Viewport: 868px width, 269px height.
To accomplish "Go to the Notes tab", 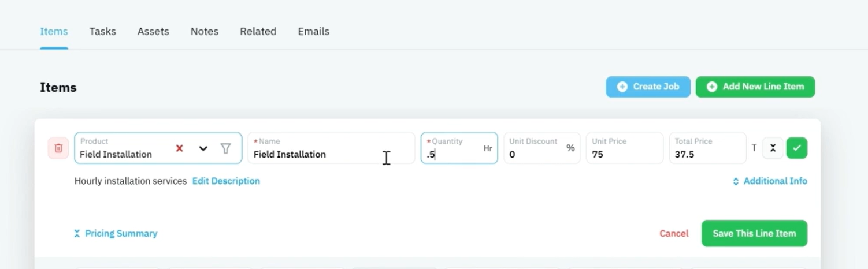I will (205, 32).
